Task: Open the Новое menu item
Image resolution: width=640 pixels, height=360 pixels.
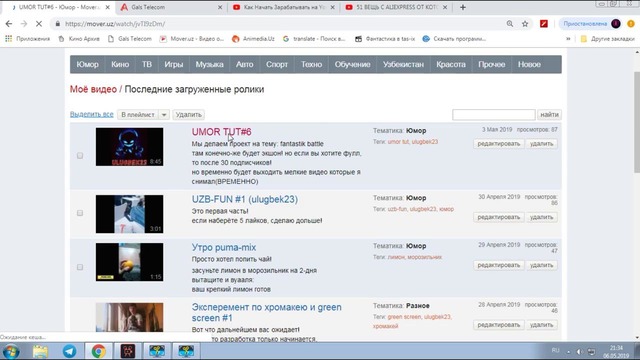Action: pos(529,64)
